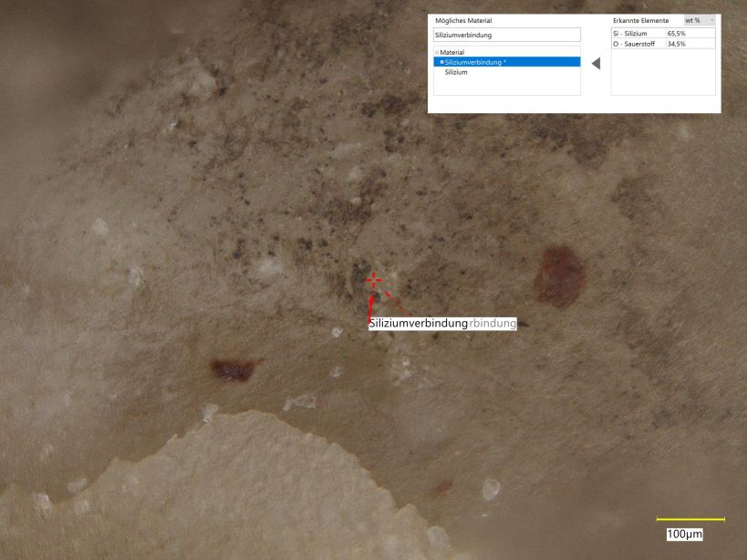Viewport: 747px width, 560px height.
Task: Click the Mögliches Material text field
Action: coord(506,35)
